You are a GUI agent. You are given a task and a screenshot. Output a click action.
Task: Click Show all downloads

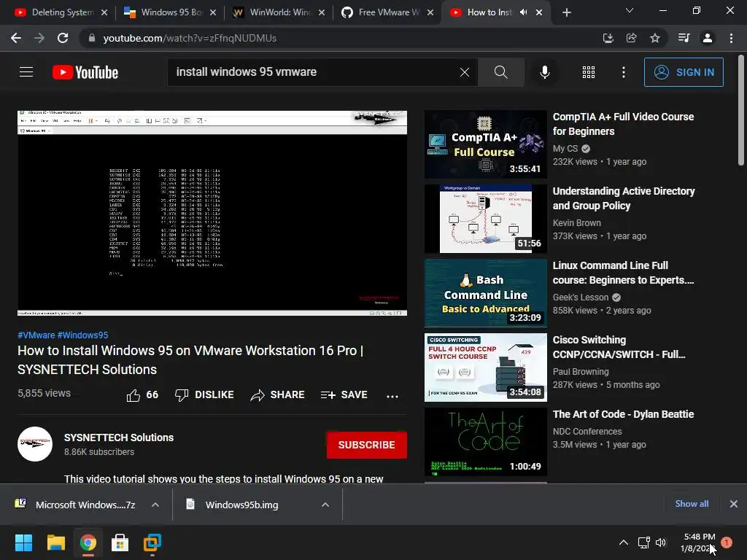(x=692, y=504)
